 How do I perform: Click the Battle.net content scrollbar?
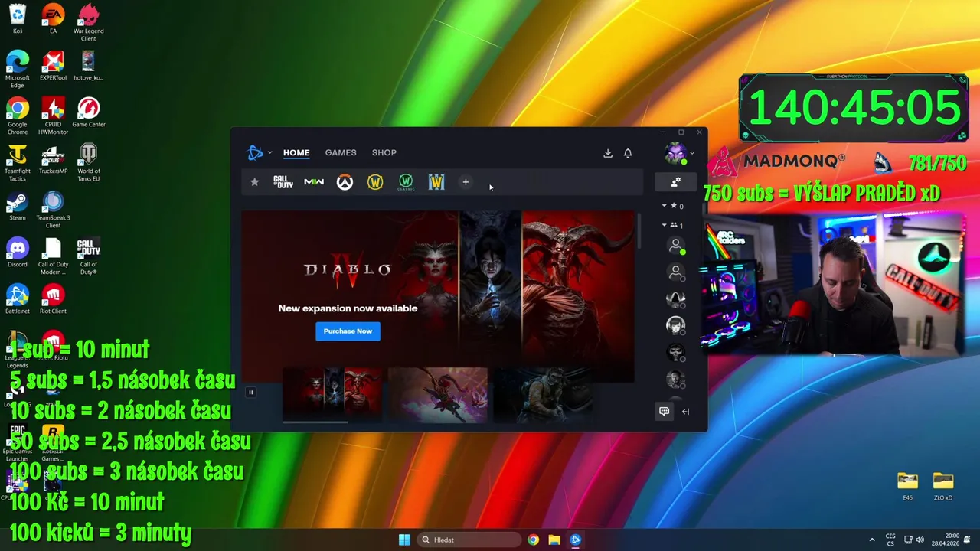[x=639, y=231]
